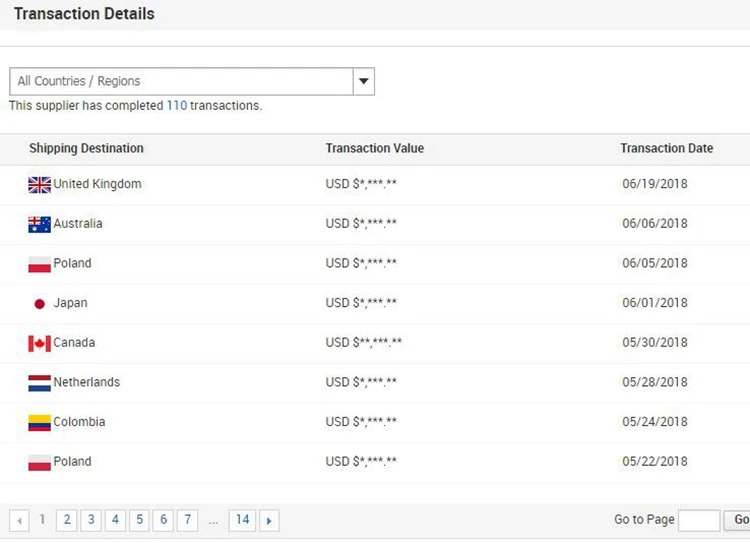Select page 5 in pagination
750x543 pixels.
(x=139, y=520)
